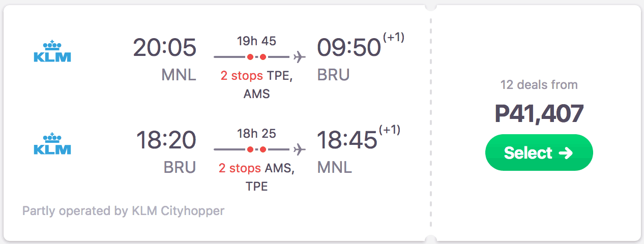Click the P41,407 price
This screenshot has height=244, width=644.
[x=539, y=114]
